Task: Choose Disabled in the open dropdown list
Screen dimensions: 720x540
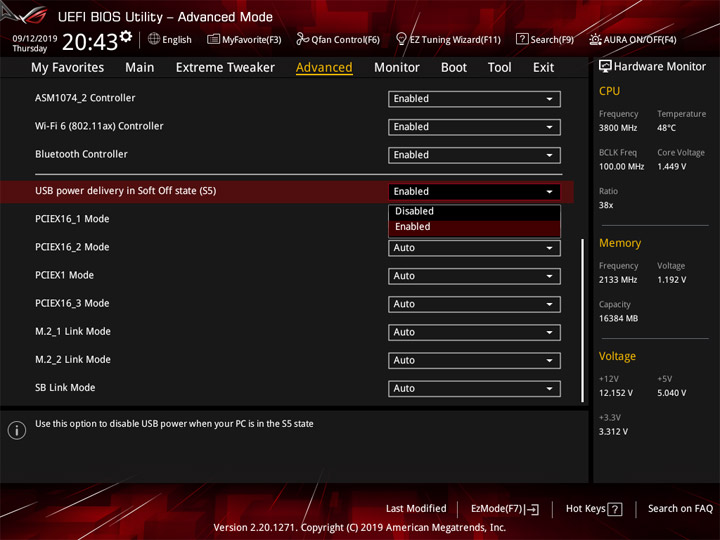Action: tap(474, 211)
